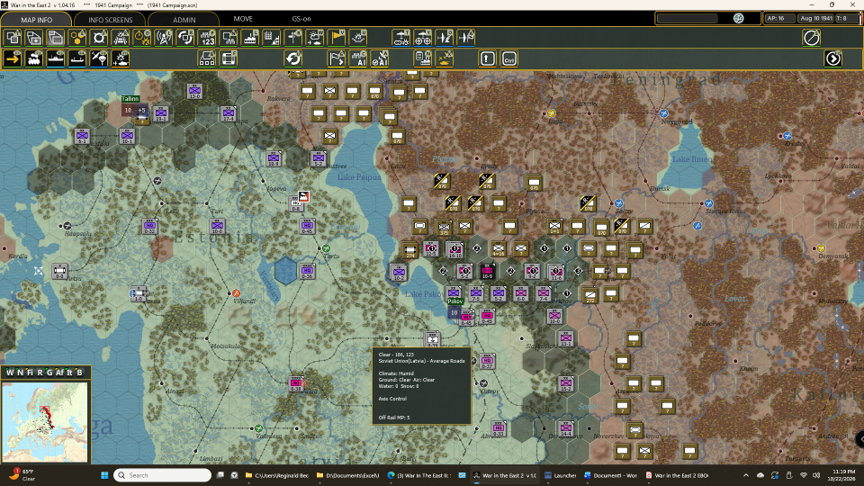
Task: Select move mode yellow arrow icon
Action: (x=13, y=58)
